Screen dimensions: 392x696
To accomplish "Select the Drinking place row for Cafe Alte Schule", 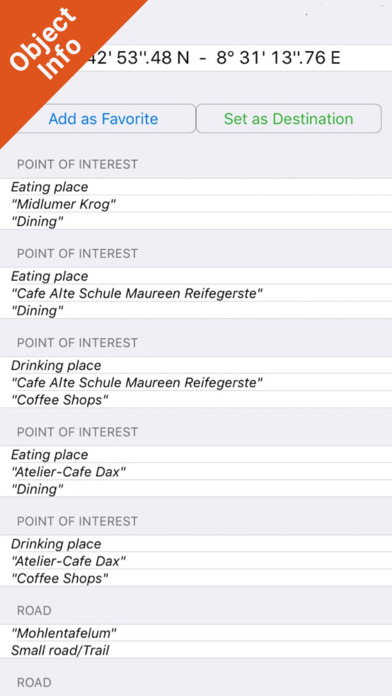I will tap(196, 365).
